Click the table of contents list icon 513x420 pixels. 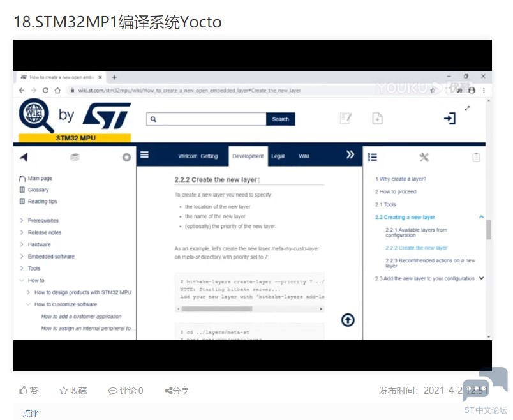[x=373, y=158]
